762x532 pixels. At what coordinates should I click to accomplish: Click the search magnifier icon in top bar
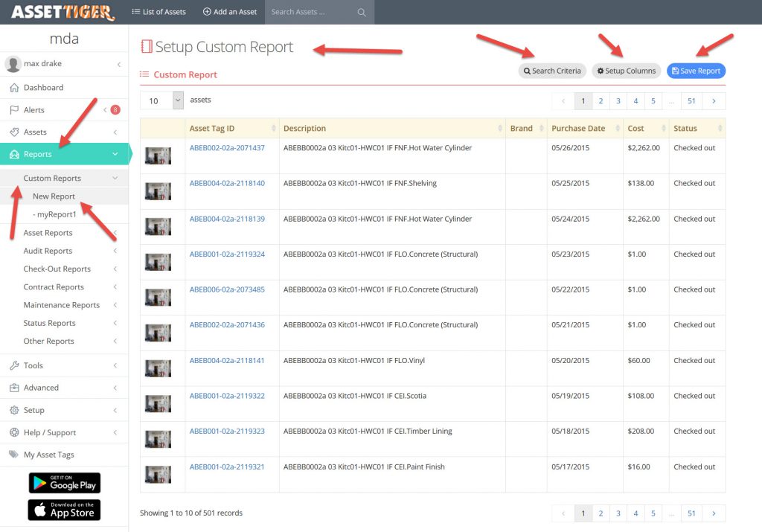362,13
